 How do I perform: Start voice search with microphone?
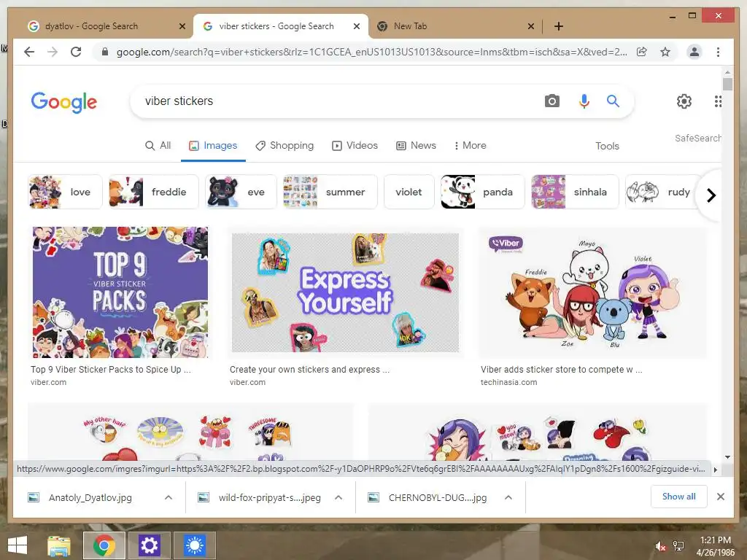[584, 101]
